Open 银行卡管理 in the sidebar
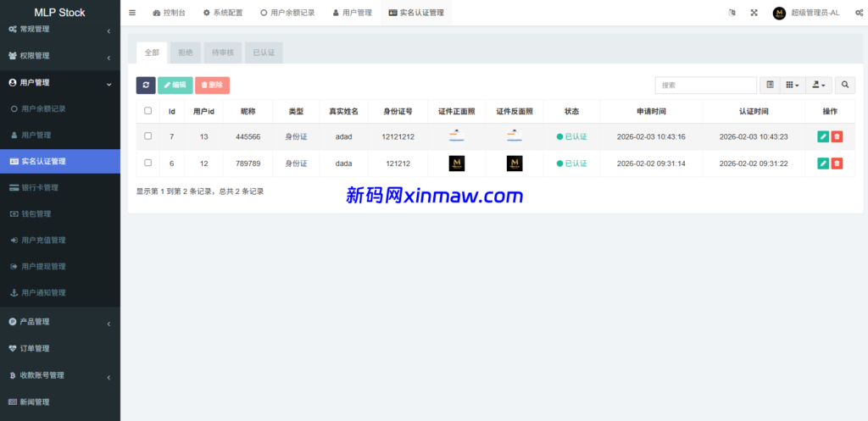This screenshot has width=868, height=421. pyautogui.click(x=60, y=187)
